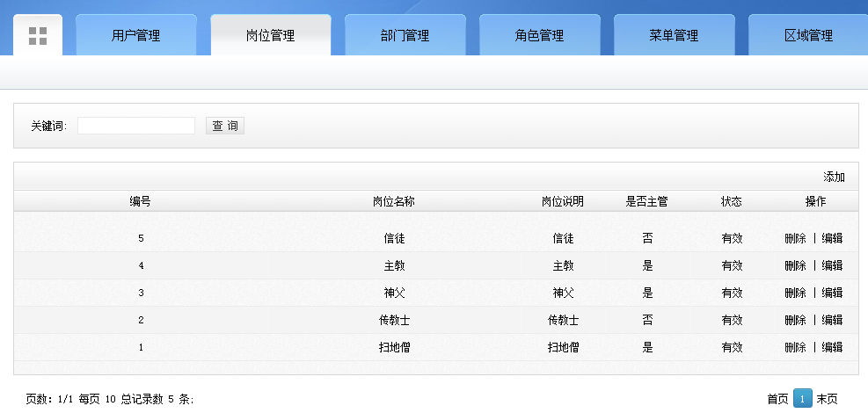Delete the 信徒 position row
The width and height of the screenshot is (868, 413).
point(795,238)
